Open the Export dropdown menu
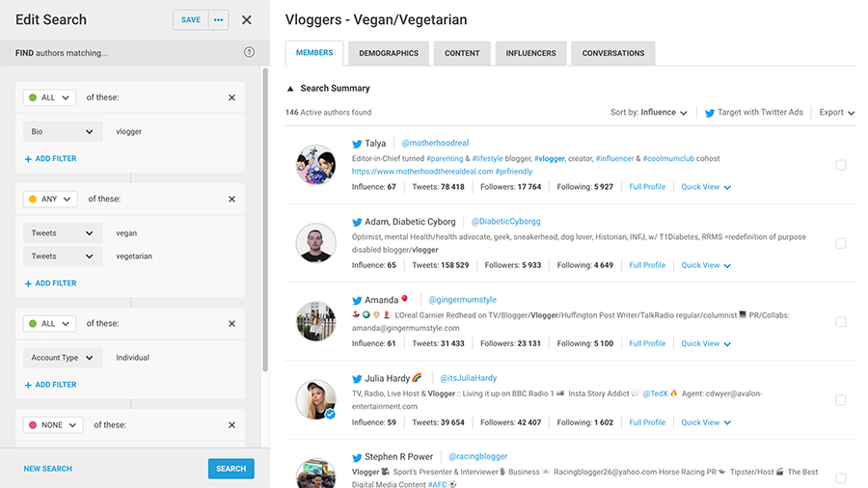This screenshot has height=488, width=868. (x=837, y=113)
